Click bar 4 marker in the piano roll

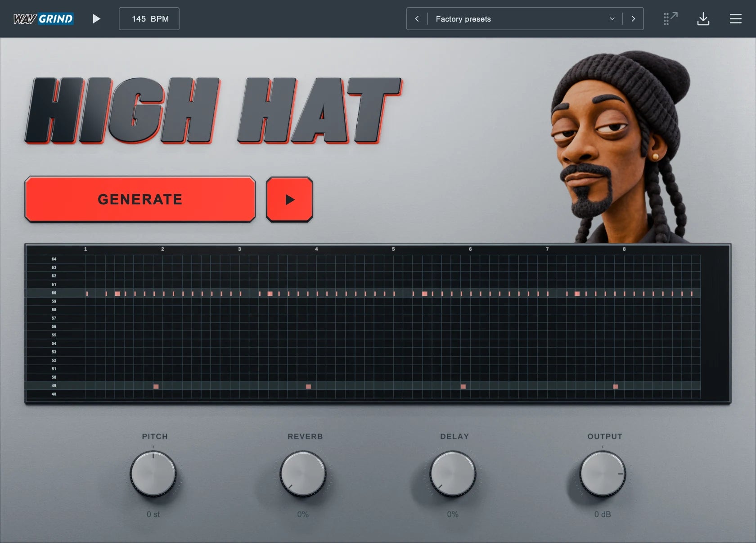pos(316,249)
